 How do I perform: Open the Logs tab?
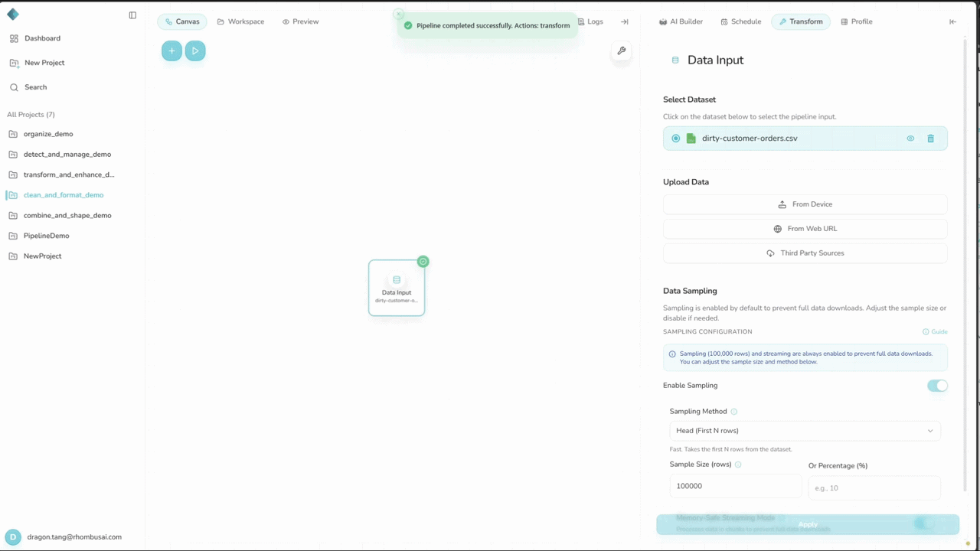590,21
